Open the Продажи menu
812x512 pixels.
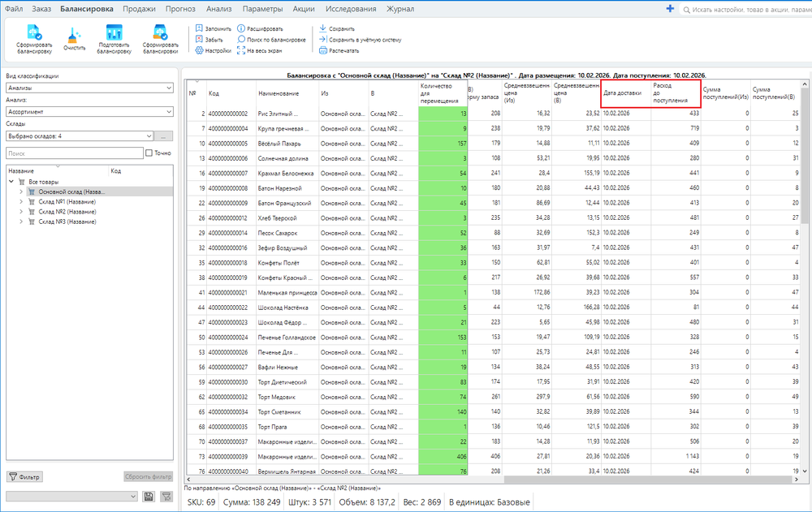click(x=139, y=9)
